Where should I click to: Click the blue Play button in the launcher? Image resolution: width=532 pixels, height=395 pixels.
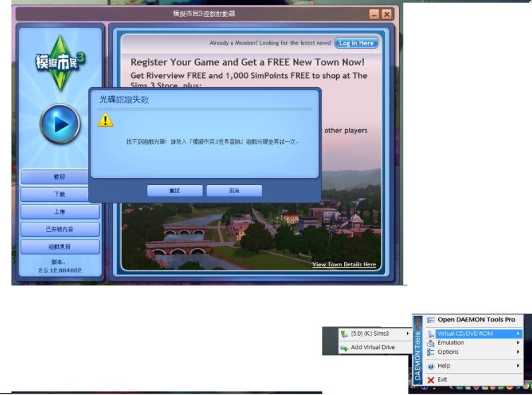pos(60,124)
